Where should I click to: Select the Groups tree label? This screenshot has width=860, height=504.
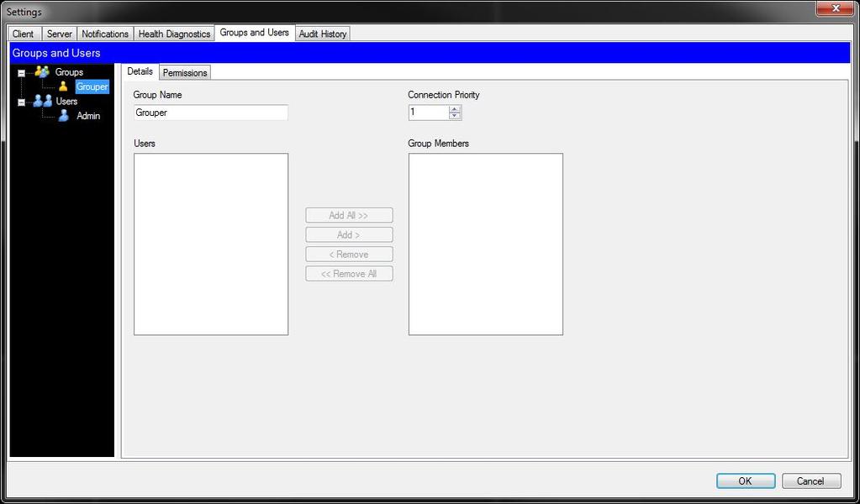69,71
